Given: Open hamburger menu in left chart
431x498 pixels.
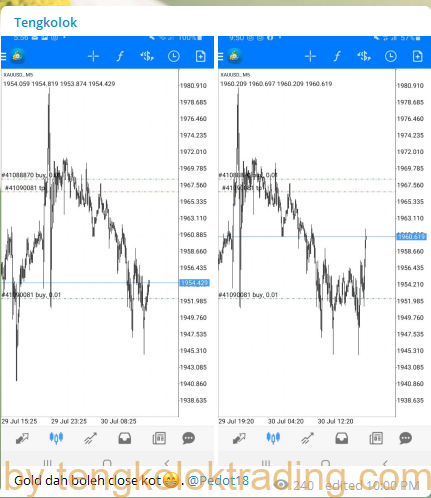Looking at the screenshot, I should click(x=4, y=56).
